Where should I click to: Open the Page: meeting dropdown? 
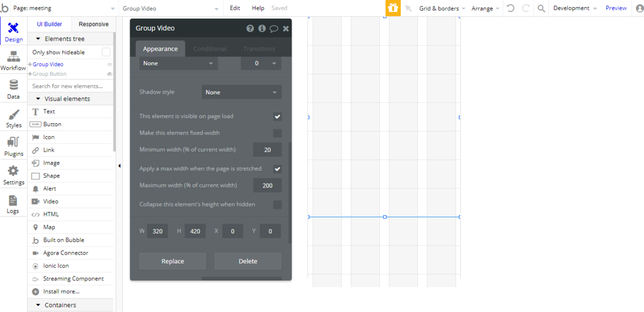(x=64, y=9)
